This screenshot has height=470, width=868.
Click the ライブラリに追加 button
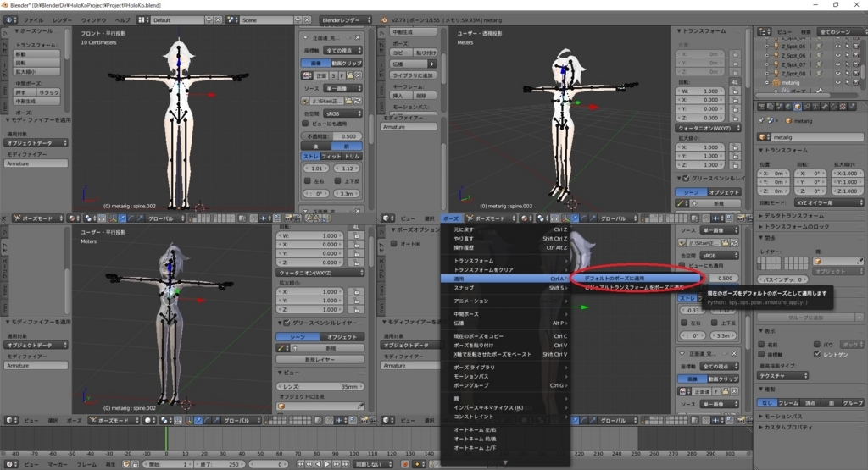(x=413, y=75)
